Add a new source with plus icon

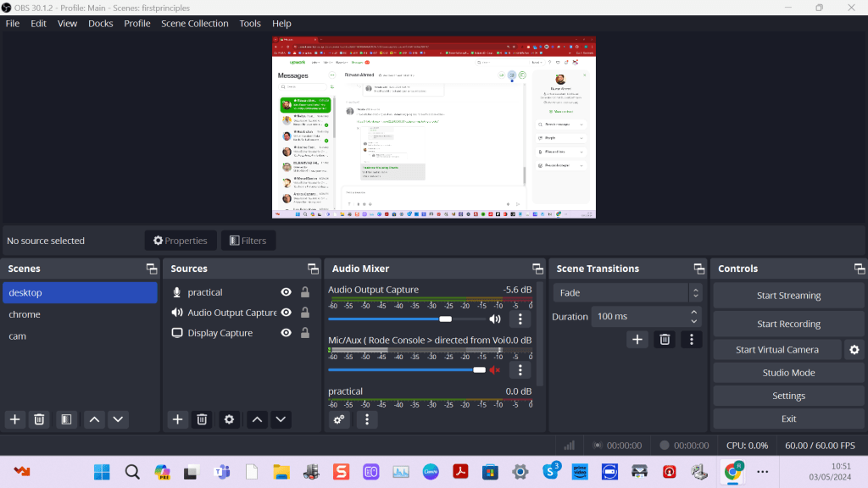click(177, 419)
